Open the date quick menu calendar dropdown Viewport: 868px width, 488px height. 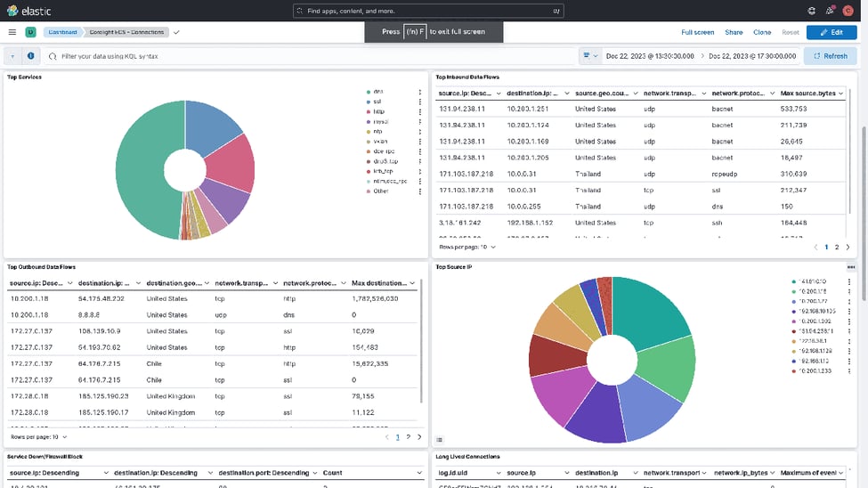pos(590,55)
